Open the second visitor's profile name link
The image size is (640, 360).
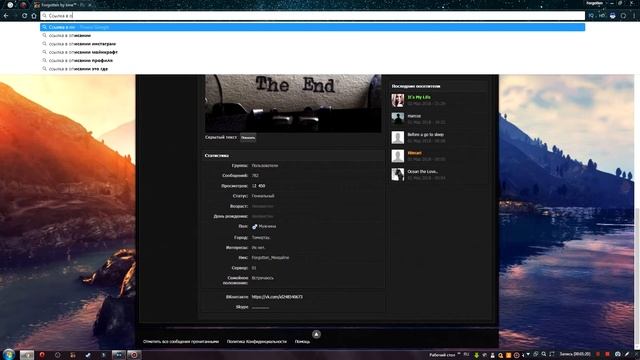click(414, 116)
